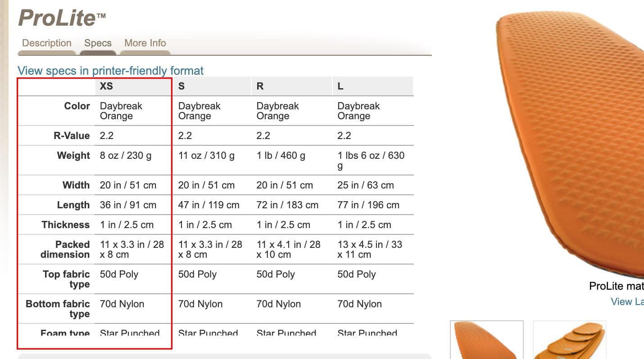Click the length value "36 in / 91 cm"
This screenshot has width=644, height=359.
pos(128,205)
